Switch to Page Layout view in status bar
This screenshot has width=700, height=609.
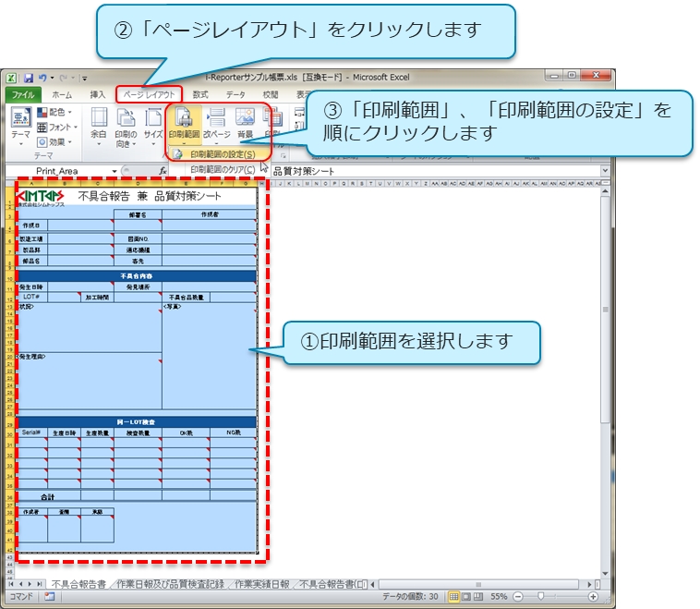point(465,596)
